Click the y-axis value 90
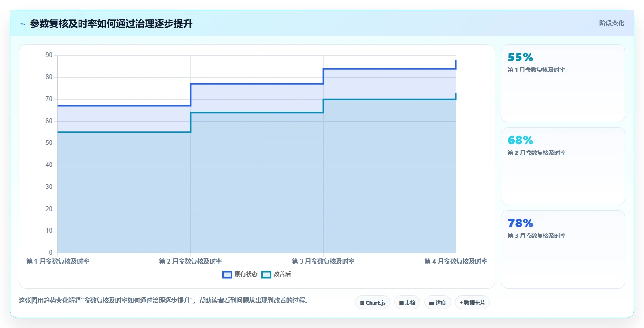Screen dimensions: 644x328 point(49,55)
